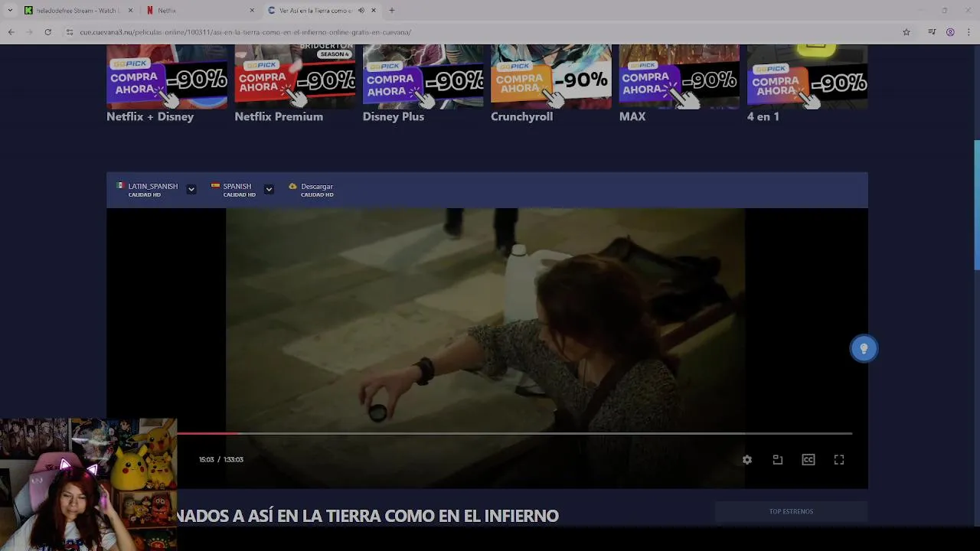Click the 15:03 / 1:33:03 time display
This screenshot has width=980, height=551.
coord(221,460)
